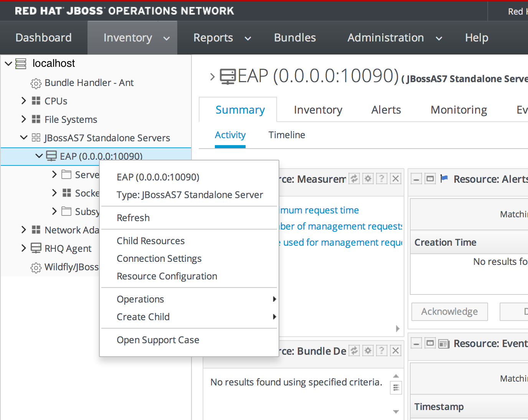Open the Reports menu dropdown arrow
Viewport: 528px width, 420px height.
(248, 38)
